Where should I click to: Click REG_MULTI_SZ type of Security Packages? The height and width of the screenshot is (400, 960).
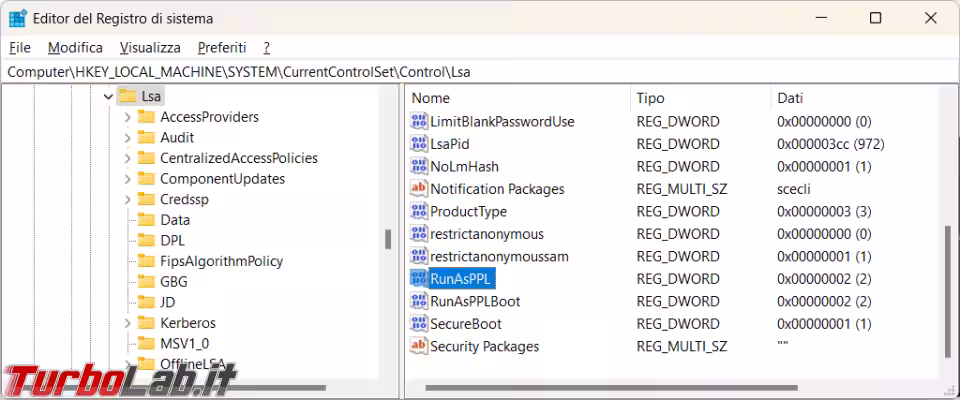point(681,346)
